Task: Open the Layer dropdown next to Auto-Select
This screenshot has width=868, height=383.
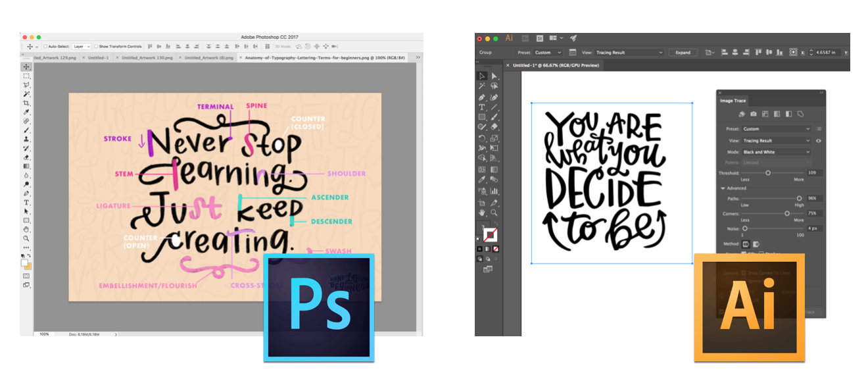Action: tap(82, 47)
